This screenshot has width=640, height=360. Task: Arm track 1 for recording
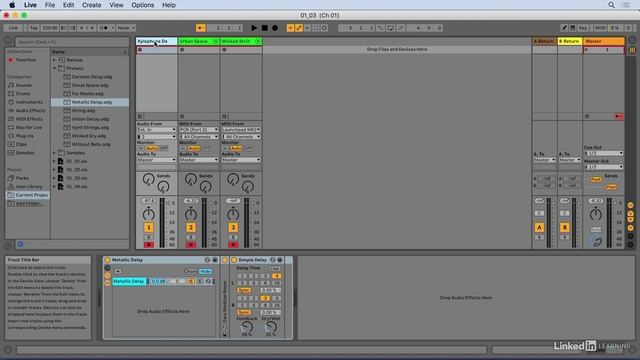(149, 244)
